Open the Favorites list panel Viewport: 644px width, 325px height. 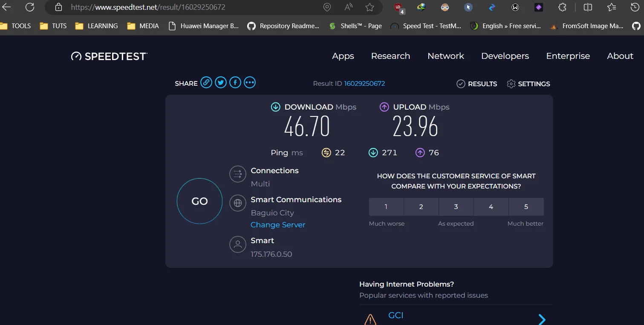click(x=612, y=7)
